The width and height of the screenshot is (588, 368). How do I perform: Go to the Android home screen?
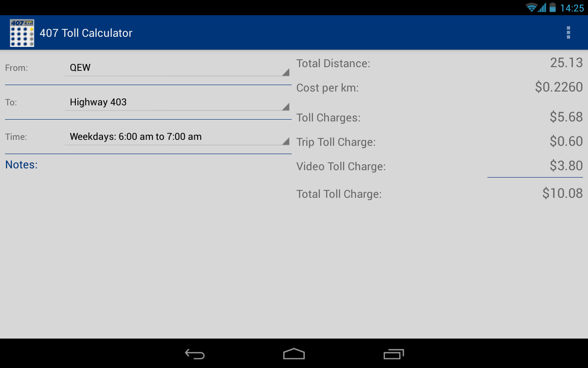294,354
